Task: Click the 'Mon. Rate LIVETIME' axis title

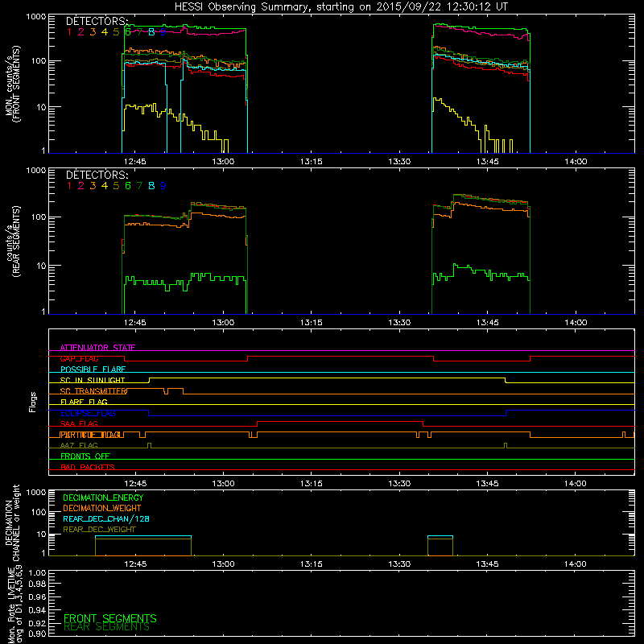Action: pyautogui.click(x=11, y=605)
